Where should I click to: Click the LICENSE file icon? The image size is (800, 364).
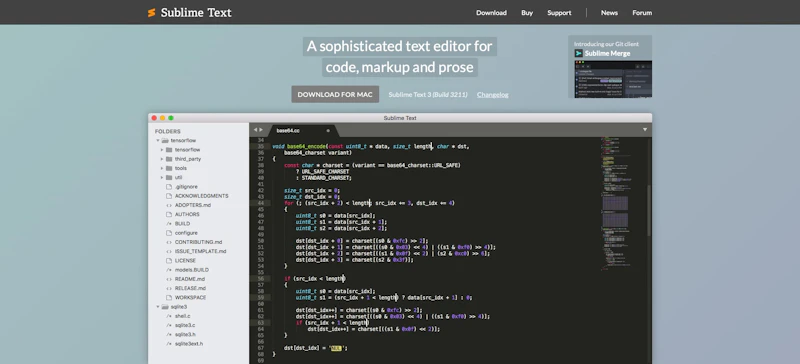click(169, 260)
